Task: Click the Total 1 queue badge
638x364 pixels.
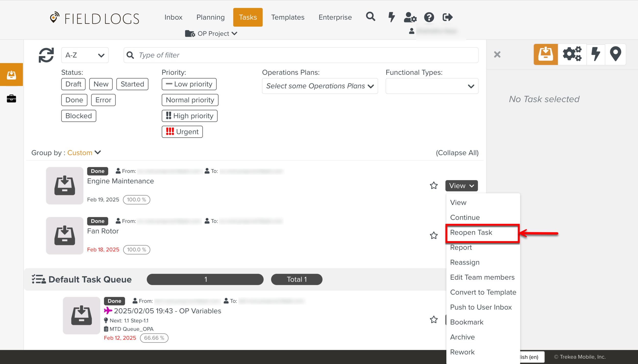Action: point(297,279)
